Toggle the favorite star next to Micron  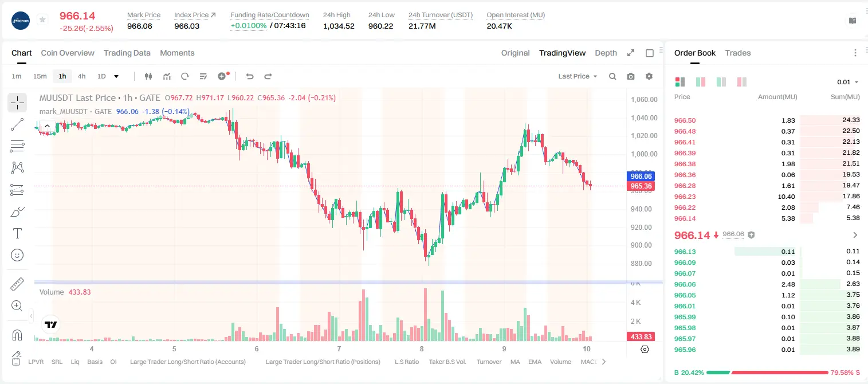coord(42,20)
